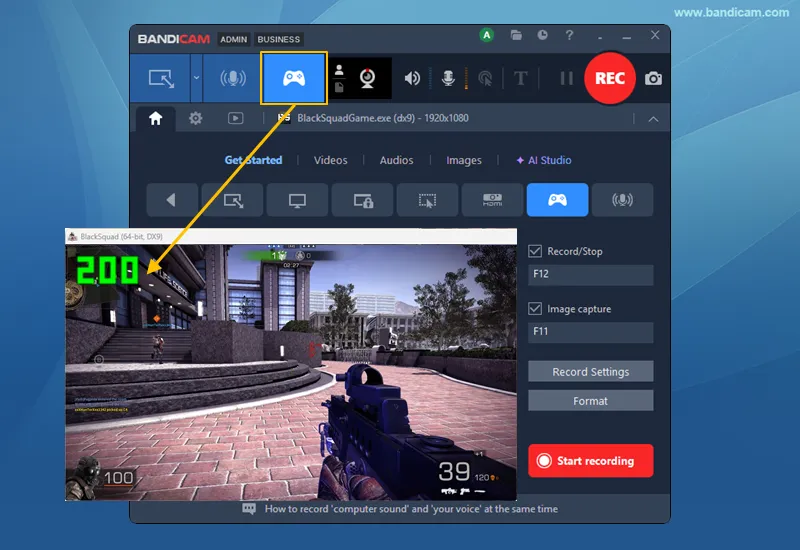Click the microphone volume level meter
Viewport: 800px width, 550px height.
[466, 78]
